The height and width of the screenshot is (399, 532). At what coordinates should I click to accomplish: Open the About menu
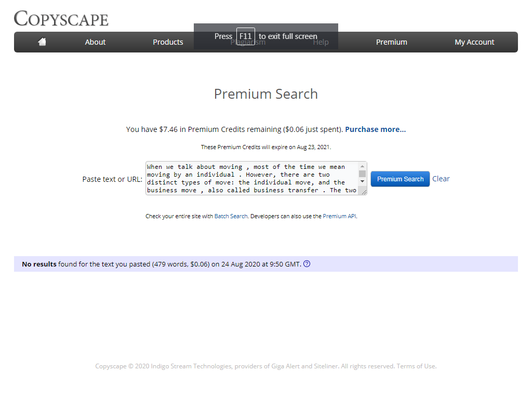tap(95, 42)
